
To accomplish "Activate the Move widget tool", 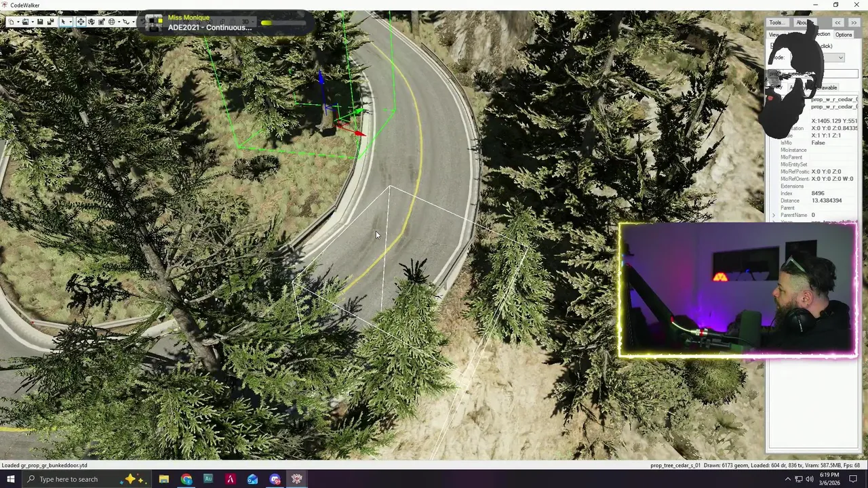I will 81,22.
